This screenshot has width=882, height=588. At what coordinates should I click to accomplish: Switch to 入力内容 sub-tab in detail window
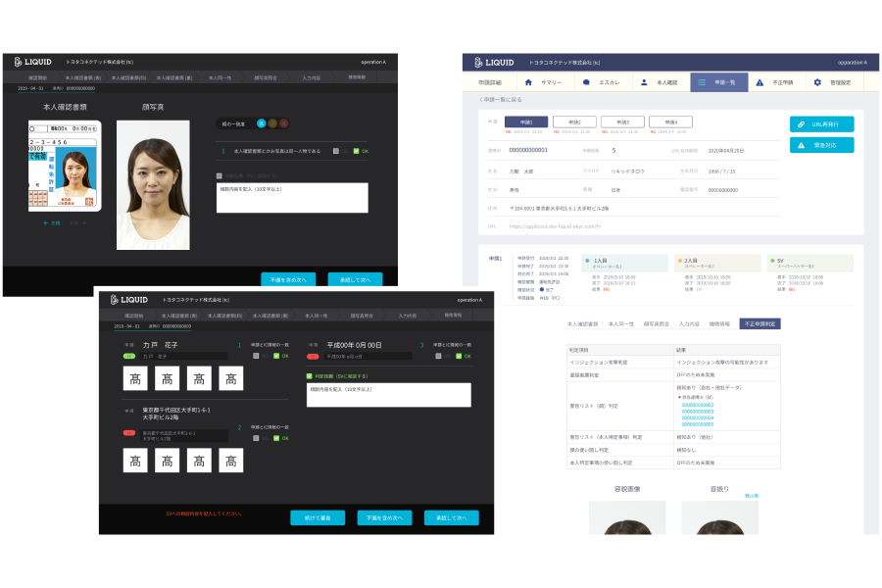689,324
